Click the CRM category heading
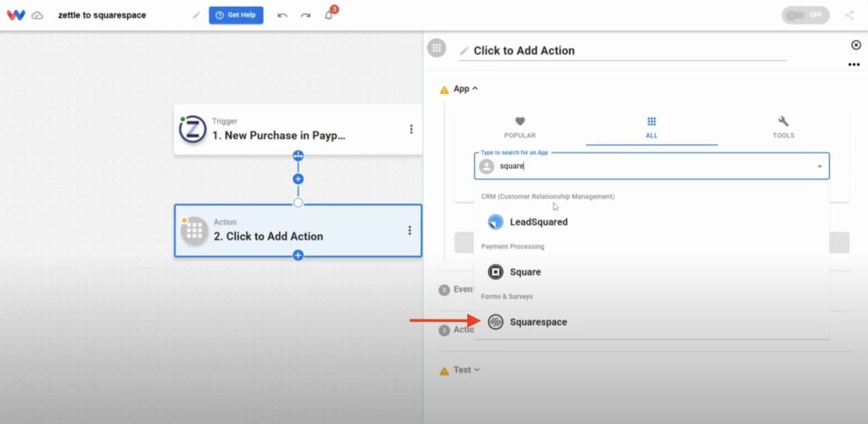 [x=548, y=197]
